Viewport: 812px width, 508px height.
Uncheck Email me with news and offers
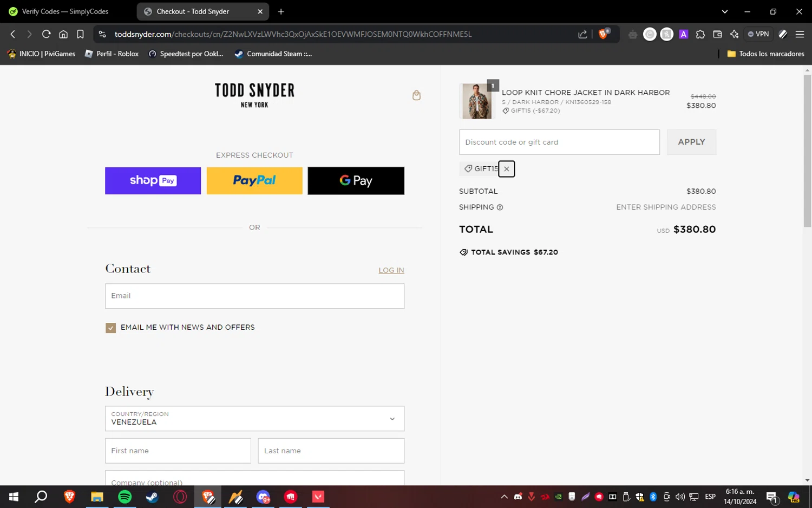pyautogui.click(x=110, y=328)
